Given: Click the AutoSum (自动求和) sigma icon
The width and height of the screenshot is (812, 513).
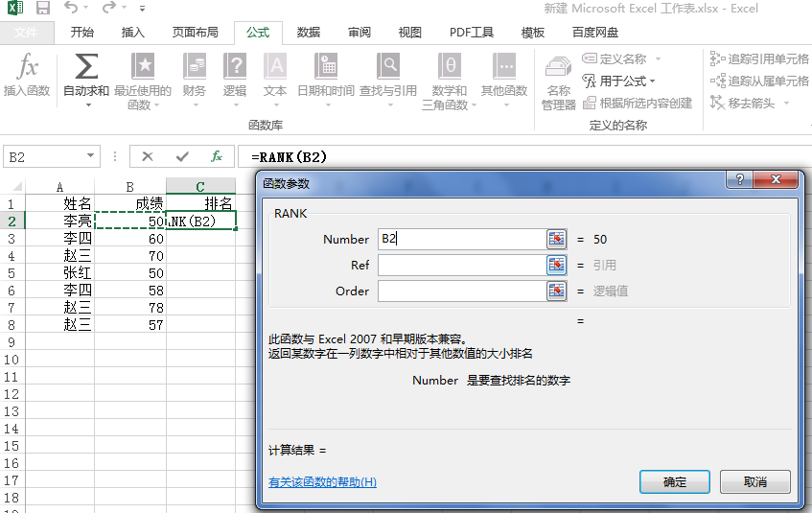Looking at the screenshot, I should (86, 66).
